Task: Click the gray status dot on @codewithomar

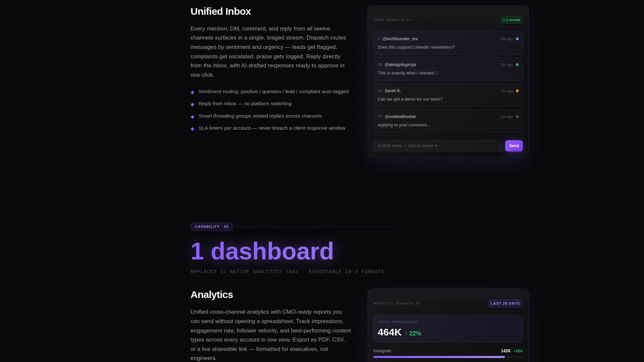Action: point(517,117)
